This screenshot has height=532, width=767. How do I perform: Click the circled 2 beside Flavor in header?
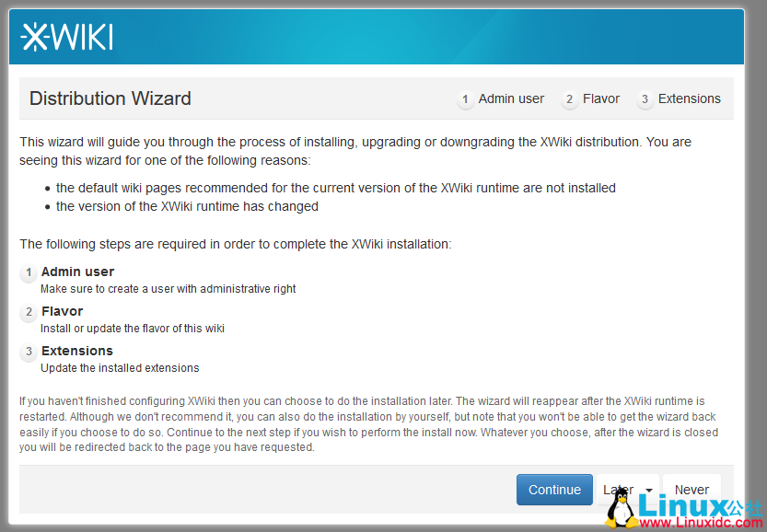tap(572, 98)
